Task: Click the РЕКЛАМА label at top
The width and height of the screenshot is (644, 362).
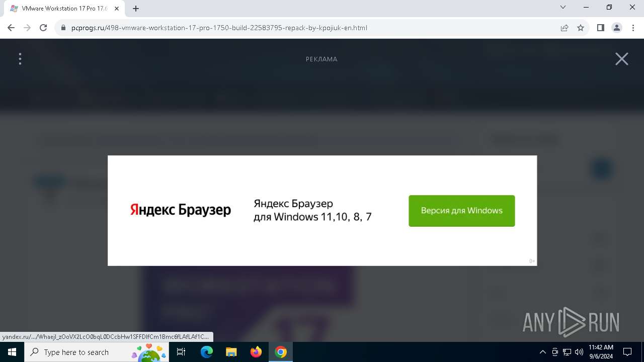Action: 321,59
